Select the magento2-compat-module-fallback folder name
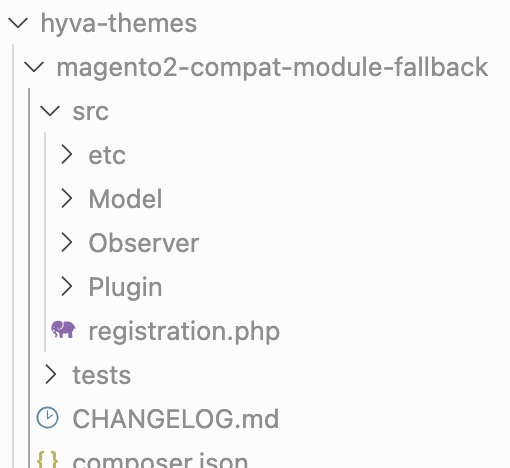 coord(272,67)
